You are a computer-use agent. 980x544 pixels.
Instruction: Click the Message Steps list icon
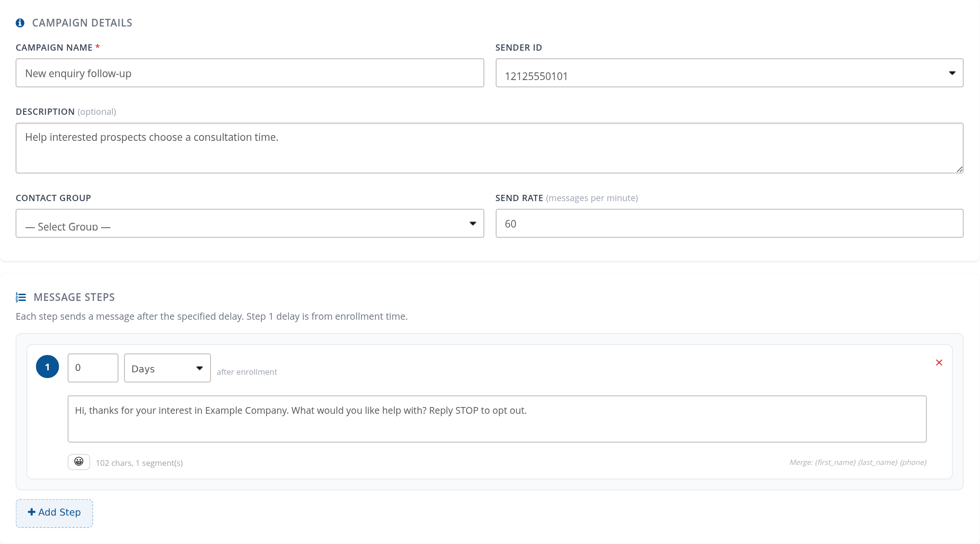(21, 297)
